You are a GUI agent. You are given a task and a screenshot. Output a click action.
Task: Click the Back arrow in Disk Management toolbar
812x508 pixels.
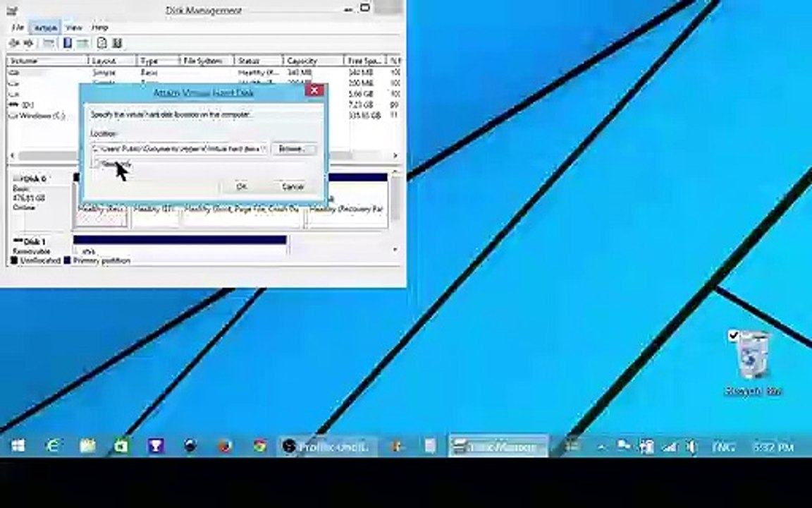point(15,43)
